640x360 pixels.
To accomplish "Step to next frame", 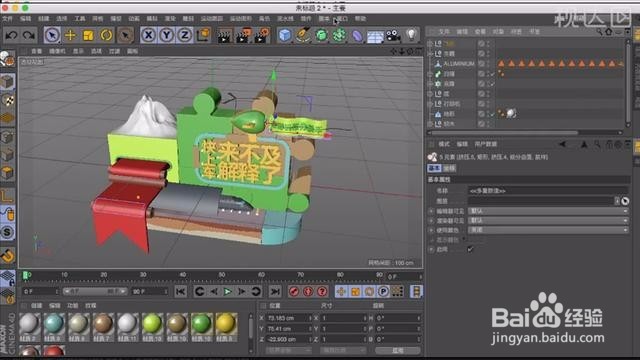I will 242,291.
